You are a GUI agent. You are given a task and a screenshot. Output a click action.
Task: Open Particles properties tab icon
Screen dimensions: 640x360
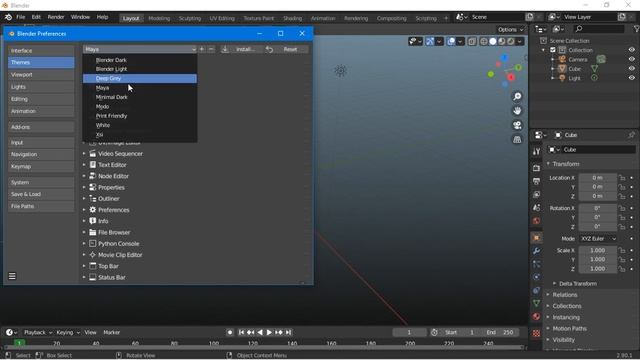[x=536, y=264]
